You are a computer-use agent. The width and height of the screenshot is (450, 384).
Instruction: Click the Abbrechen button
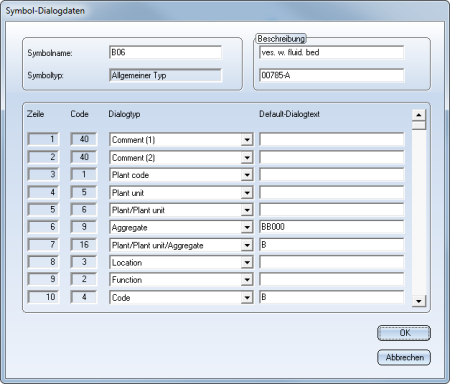tap(404, 357)
